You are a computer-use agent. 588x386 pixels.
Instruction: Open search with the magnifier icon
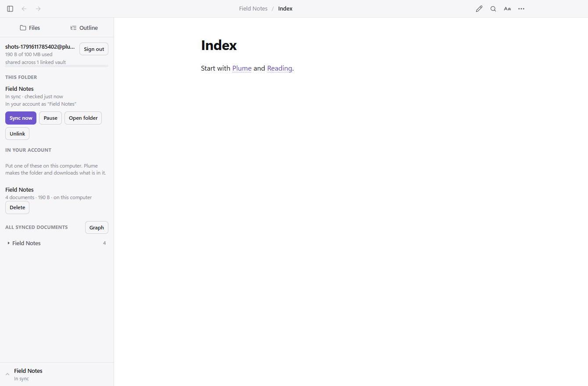click(x=493, y=9)
